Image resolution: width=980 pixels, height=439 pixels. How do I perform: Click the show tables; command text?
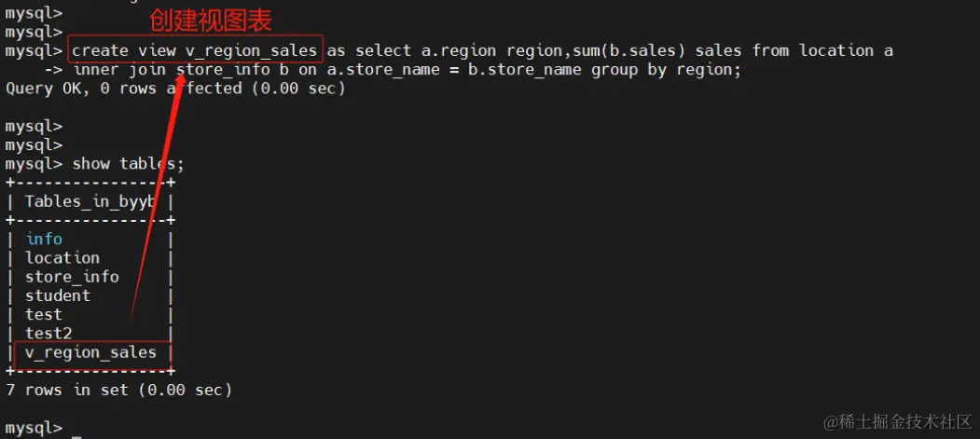[x=128, y=163]
